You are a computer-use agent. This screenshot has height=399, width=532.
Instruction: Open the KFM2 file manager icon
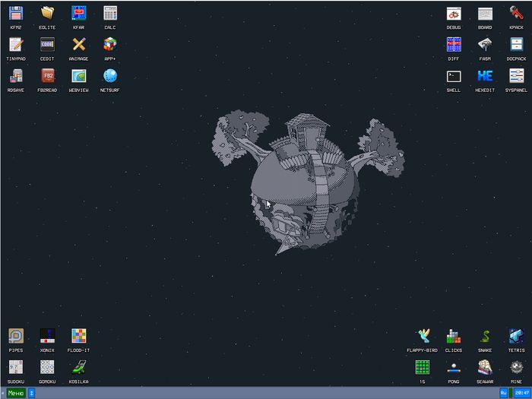16,14
